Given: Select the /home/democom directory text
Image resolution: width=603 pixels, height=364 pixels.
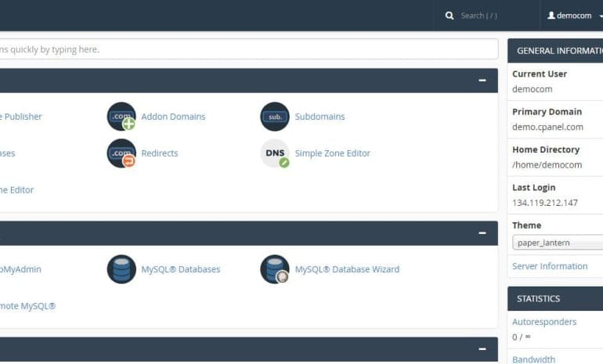Looking at the screenshot, I should point(547,165).
